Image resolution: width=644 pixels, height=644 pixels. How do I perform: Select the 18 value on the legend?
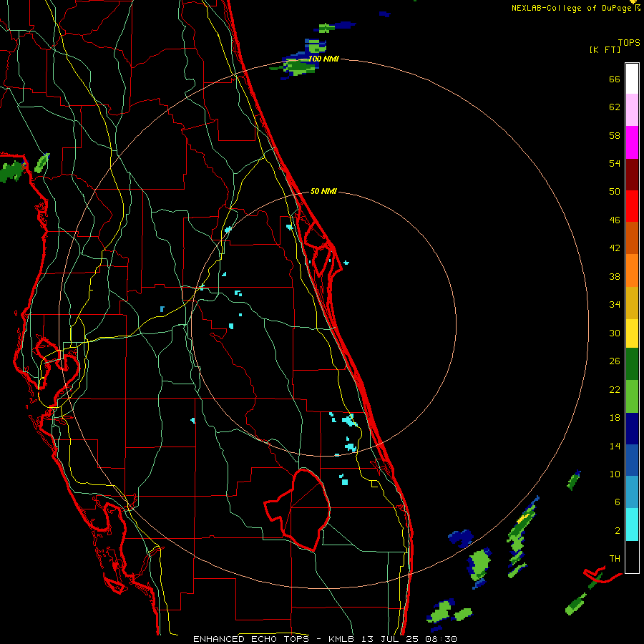pyautogui.click(x=615, y=418)
